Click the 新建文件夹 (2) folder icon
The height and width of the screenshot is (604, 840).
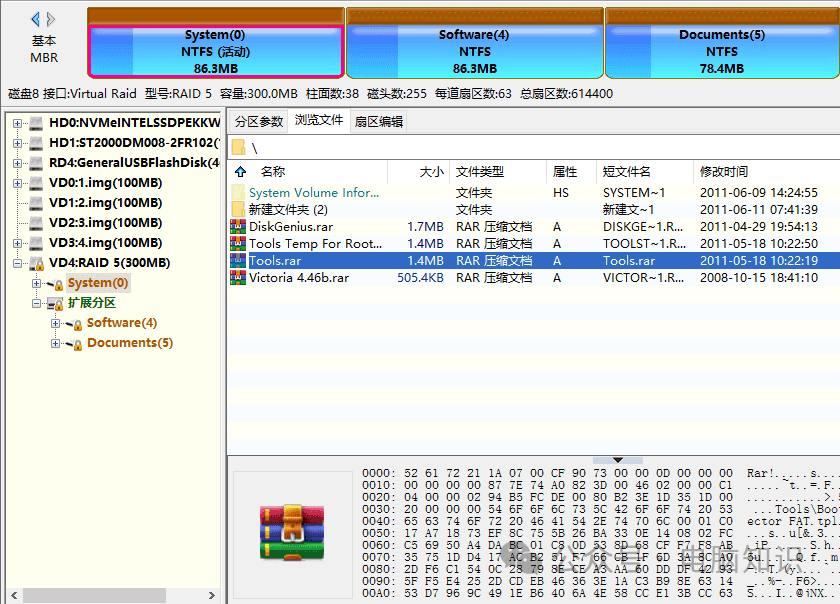[x=238, y=210]
